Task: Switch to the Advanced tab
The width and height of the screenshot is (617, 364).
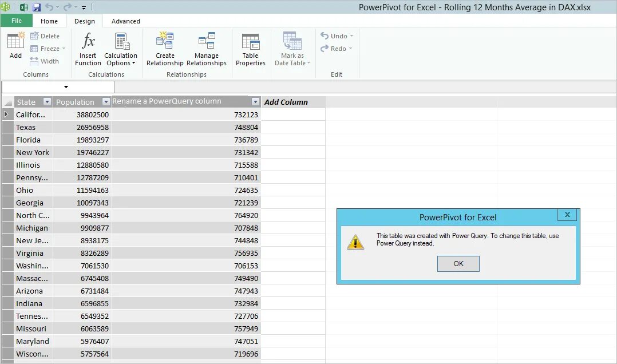Action: coord(125,21)
